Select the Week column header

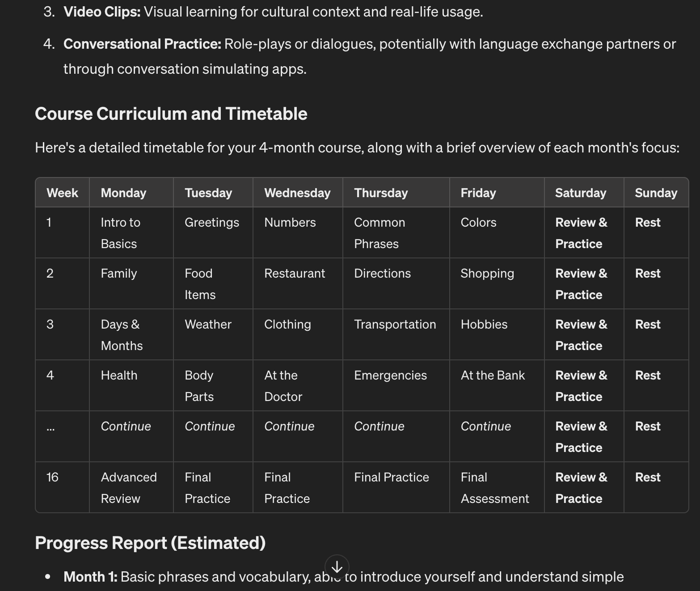(62, 192)
